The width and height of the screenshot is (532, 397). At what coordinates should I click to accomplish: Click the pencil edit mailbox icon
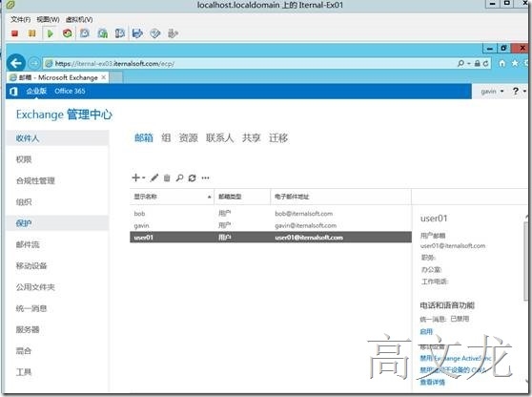[154, 178]
